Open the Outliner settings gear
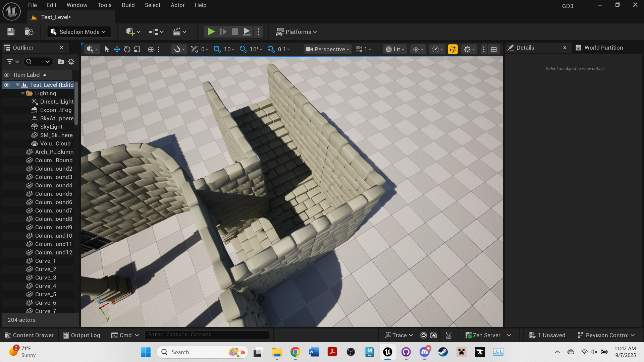This screenshot has width=644, height=362. tap(71, 62)
